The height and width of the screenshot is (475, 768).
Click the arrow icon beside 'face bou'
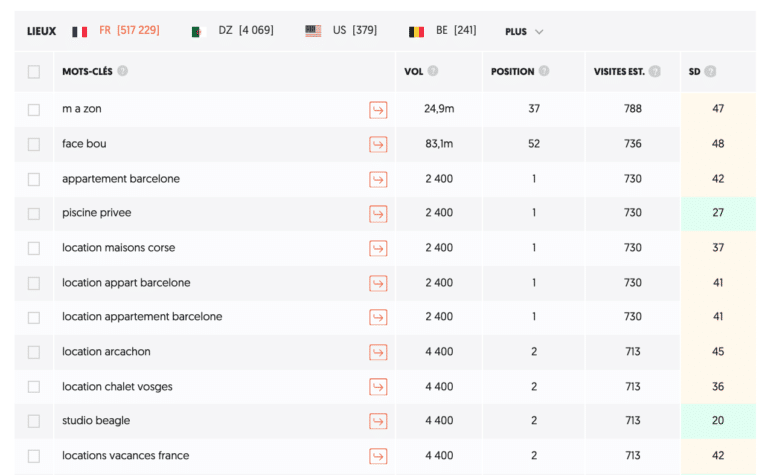[378, 144]
